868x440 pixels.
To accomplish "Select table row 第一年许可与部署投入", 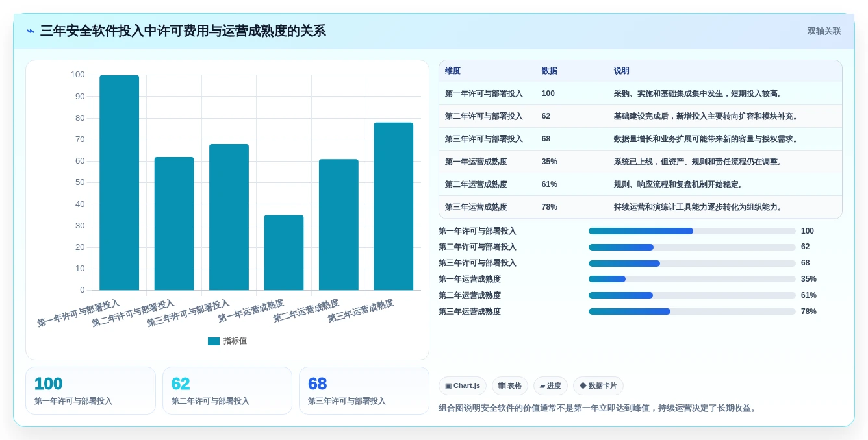I will coord(641,93).
